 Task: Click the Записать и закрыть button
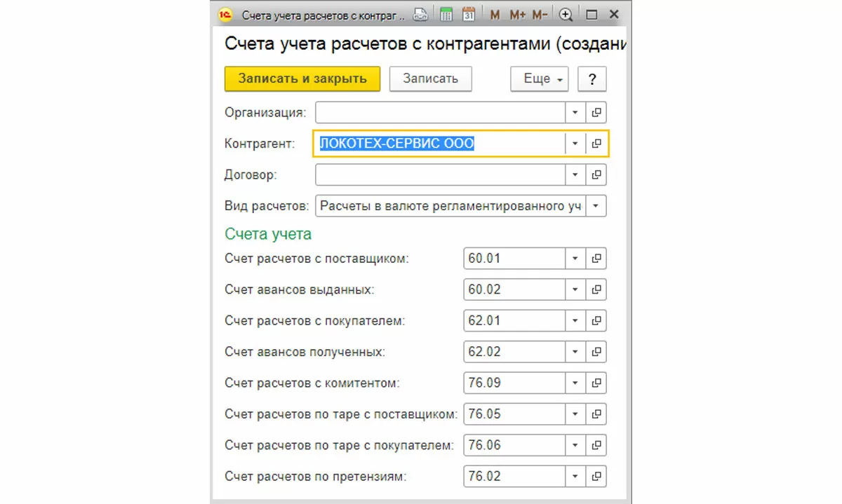[x=302, y=79]
